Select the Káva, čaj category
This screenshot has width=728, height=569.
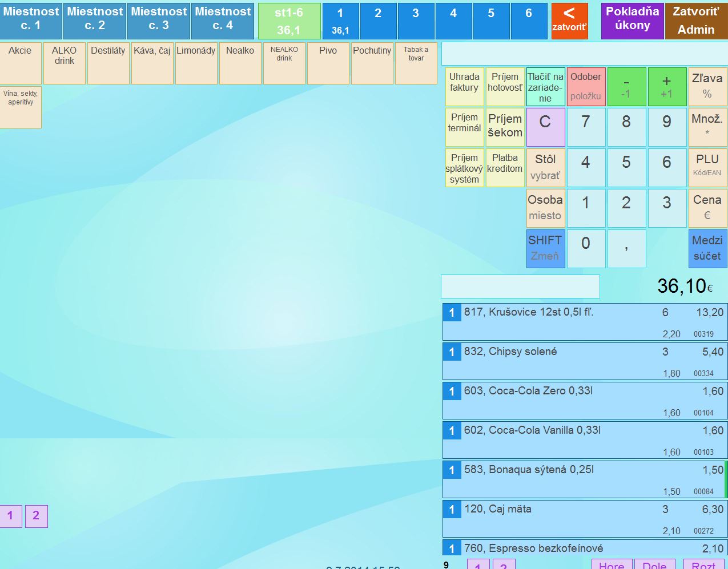152,63
